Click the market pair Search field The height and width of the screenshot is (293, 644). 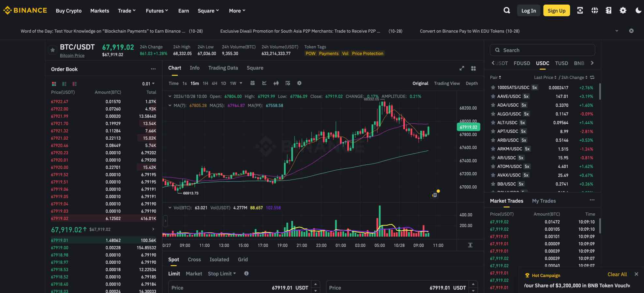[542, 50]
